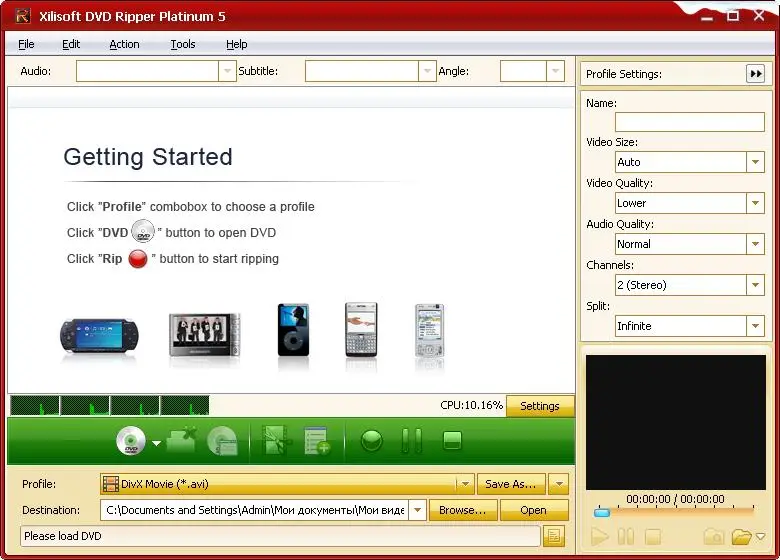The width and height of the screenshot is (780, 560).
Task: Click the add profile list icon
Action: pyautogui.click(x=317, y=441)
